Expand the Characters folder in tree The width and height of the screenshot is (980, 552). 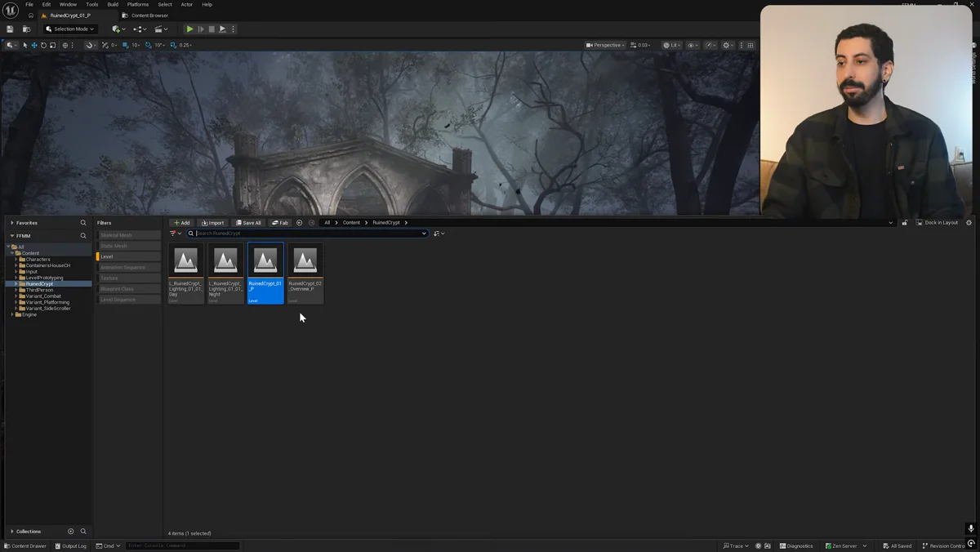[16, 260]
